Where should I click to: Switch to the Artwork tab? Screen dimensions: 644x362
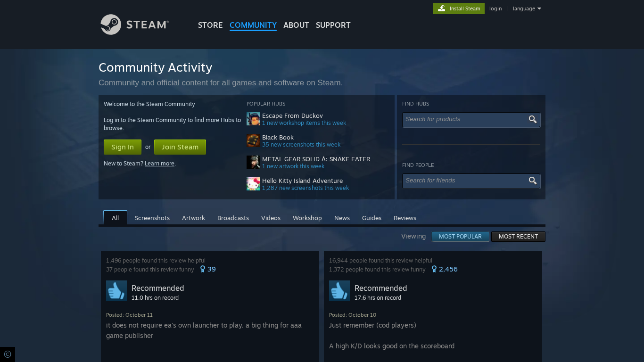pos(193,218)
